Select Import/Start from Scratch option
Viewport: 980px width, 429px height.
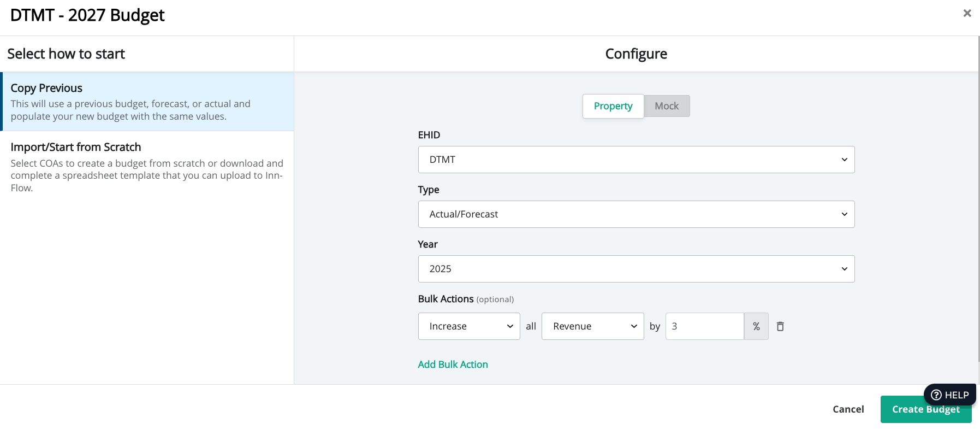pos(147,167)
